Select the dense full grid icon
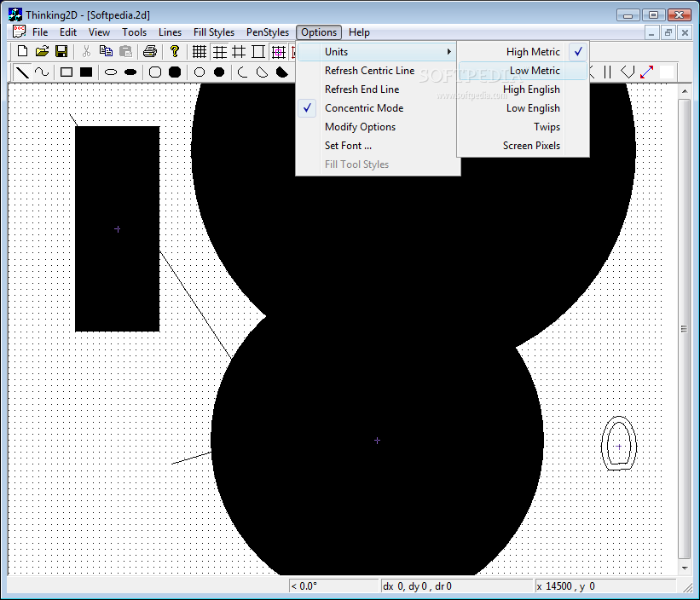Screen dimensions: 700x600 click(200, 52)
